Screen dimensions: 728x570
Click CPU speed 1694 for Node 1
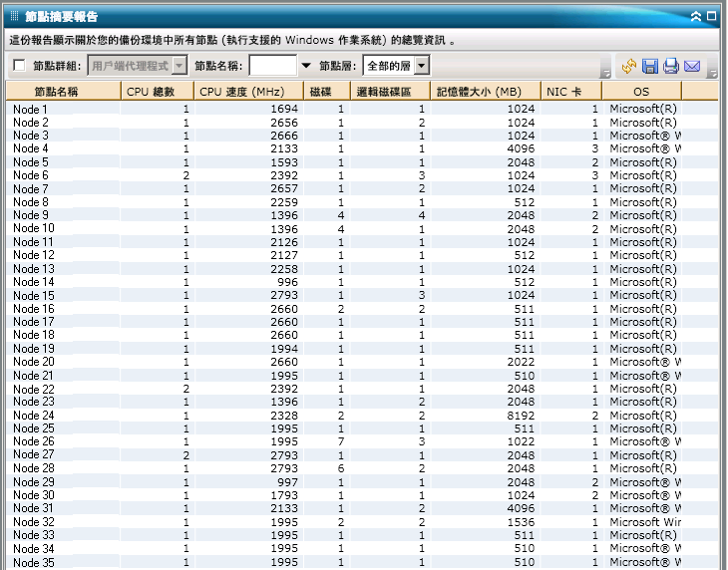pos(284,109)
